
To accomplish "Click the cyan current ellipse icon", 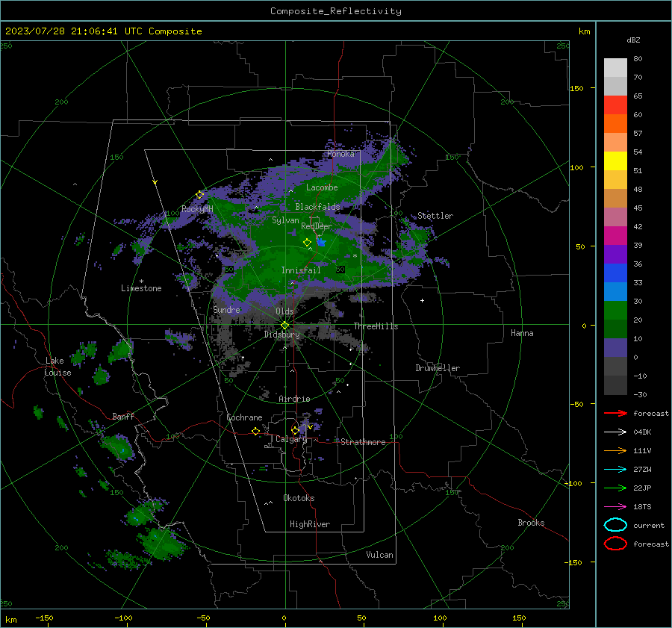I will point(615,525).
